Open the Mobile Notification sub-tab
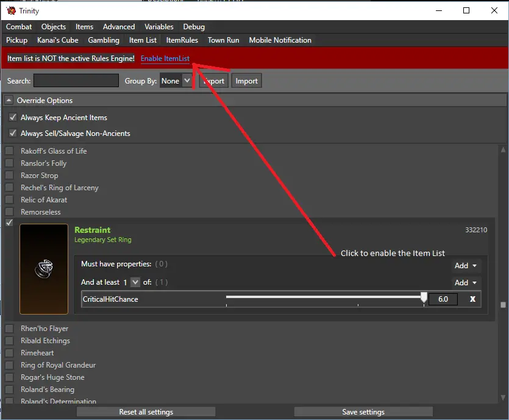 pos(280,40)
